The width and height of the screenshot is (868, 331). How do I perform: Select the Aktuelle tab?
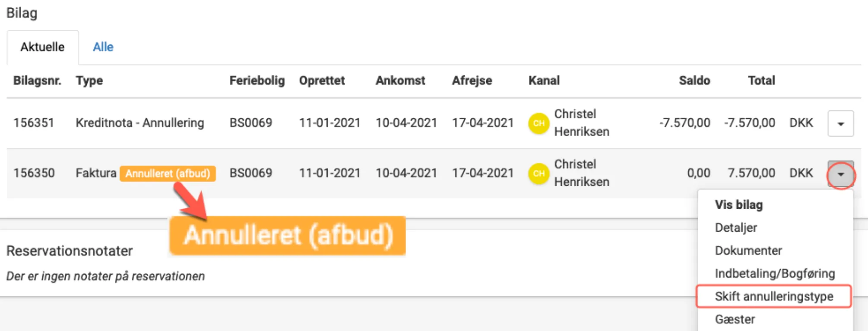[42, 47]
